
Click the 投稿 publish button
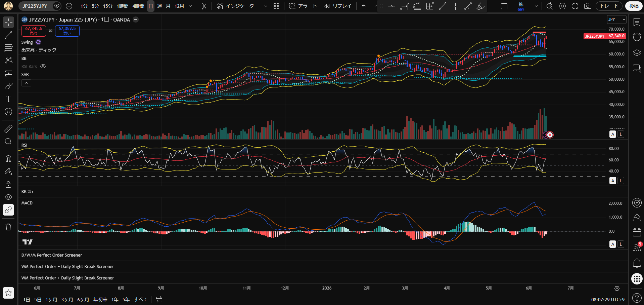pos(634,6)
